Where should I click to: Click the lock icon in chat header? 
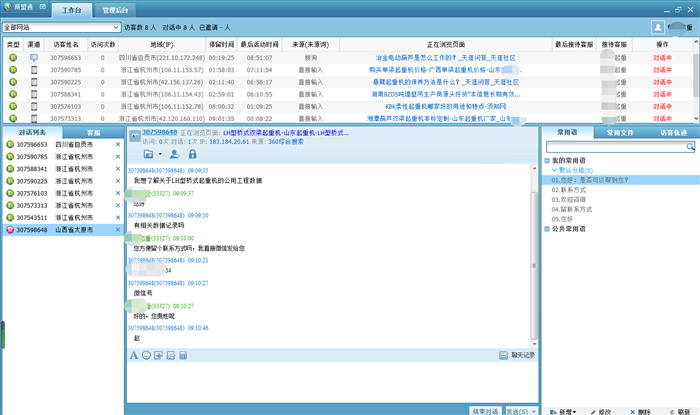(x=192, y=154)
